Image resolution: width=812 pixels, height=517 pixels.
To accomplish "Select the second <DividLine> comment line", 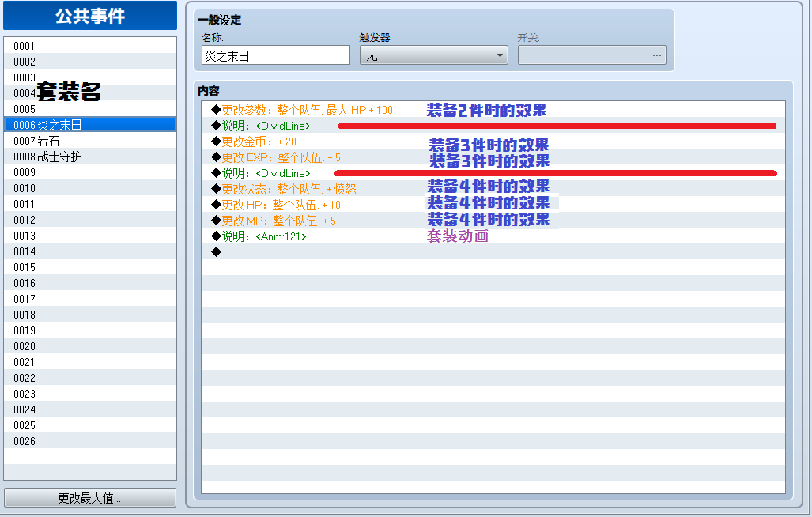I will point(493,173).
